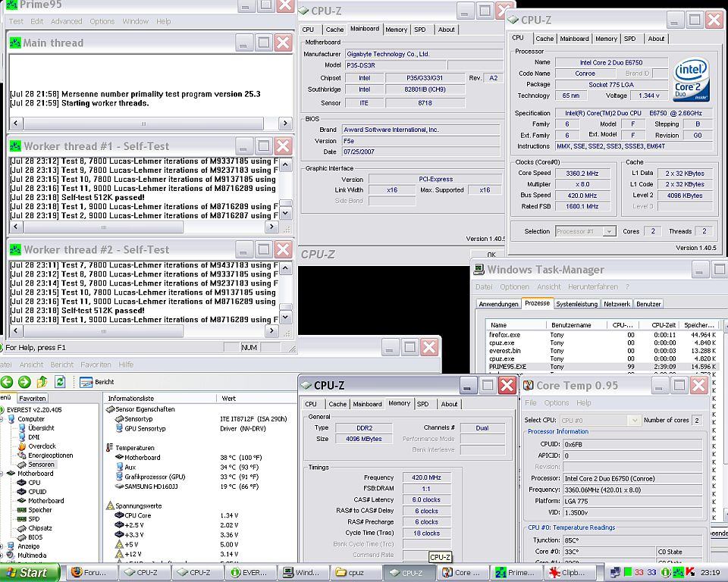Click the Core Temp title bar thermometer icon

[528, 386]
